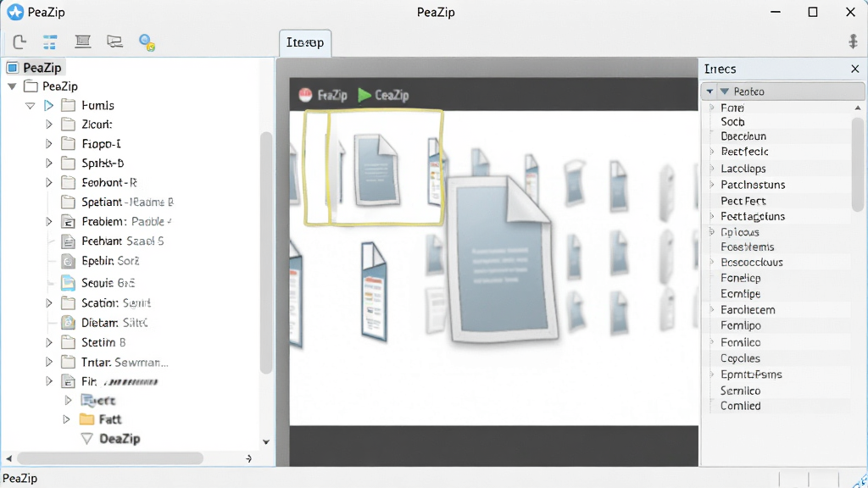Screen dimensions: 868x488
Task: Select Earoltecem in the right list
Action: click(x=748, y=310)
